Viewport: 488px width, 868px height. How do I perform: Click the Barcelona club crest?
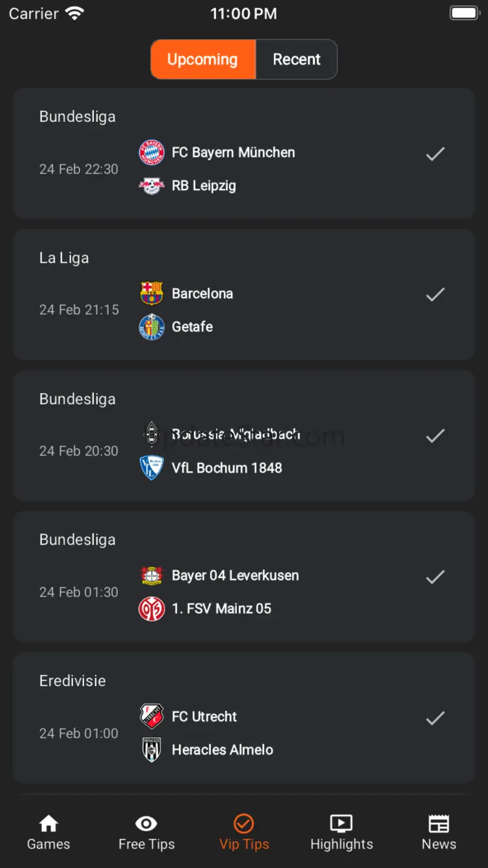pyautogui.click(x=151, y=294)
